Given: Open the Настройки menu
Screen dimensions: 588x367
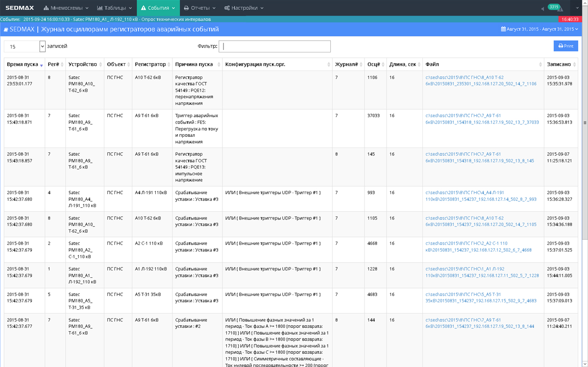Looking at the screenshot, I should [x=244, y=8].
